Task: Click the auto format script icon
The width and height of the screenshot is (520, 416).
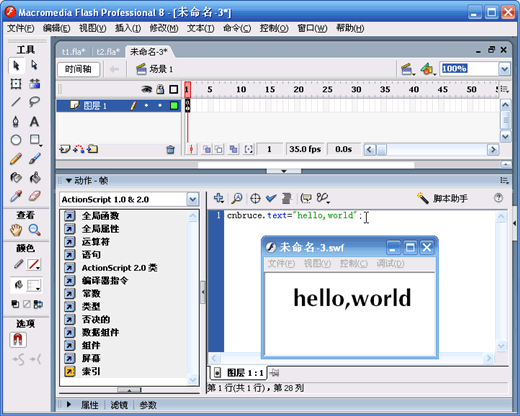Action: [x=287, y=198]
